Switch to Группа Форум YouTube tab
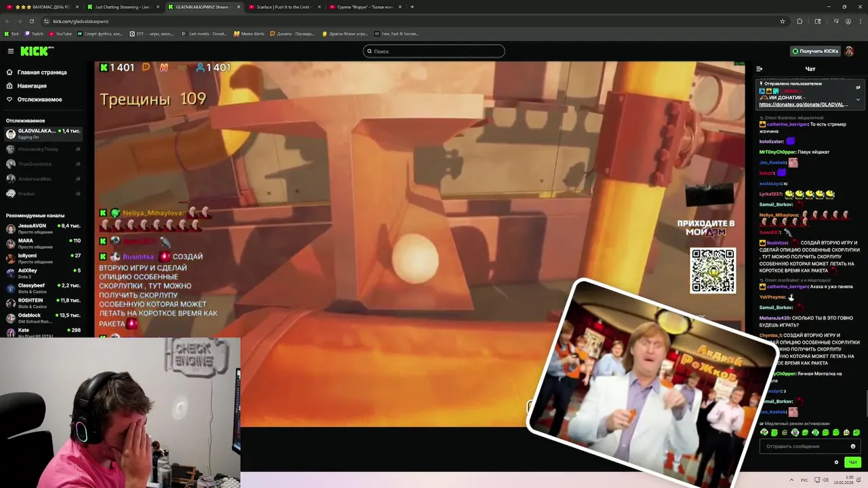 (365, 7)
